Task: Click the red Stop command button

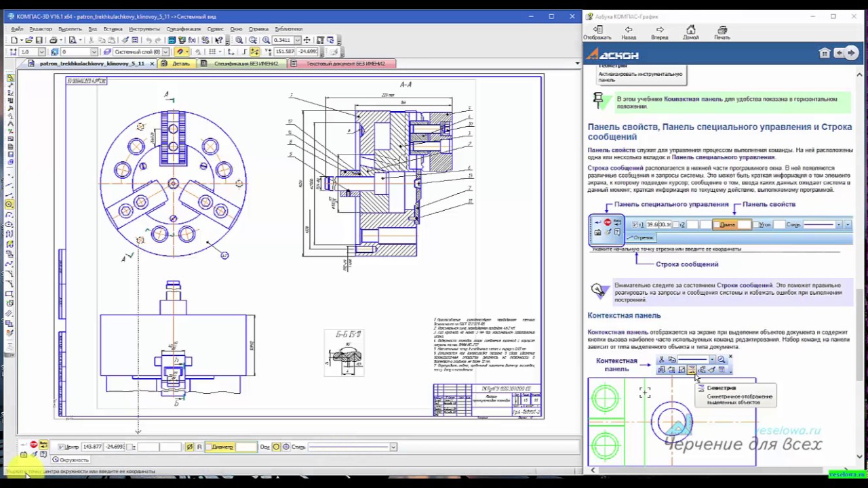Action: point(33,444)
